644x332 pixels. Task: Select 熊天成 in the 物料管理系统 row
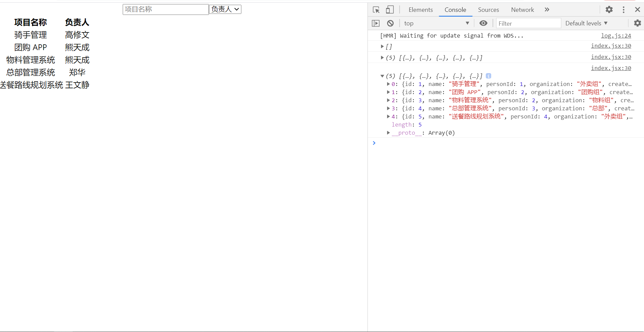pos(77,60)
